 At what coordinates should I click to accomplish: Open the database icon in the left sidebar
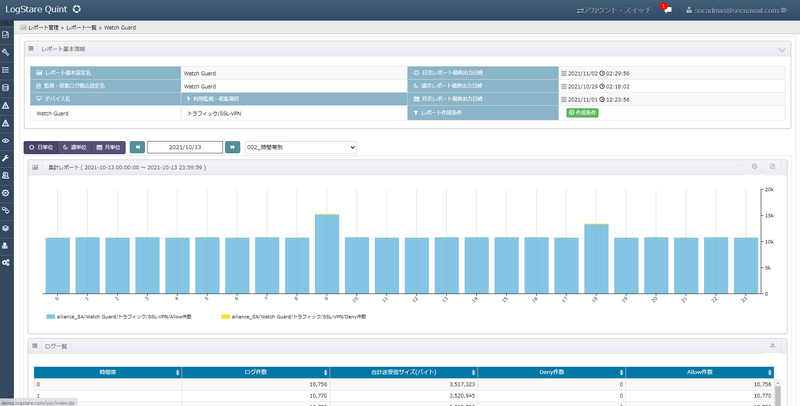pyautogui.click(x=6, y=87)
